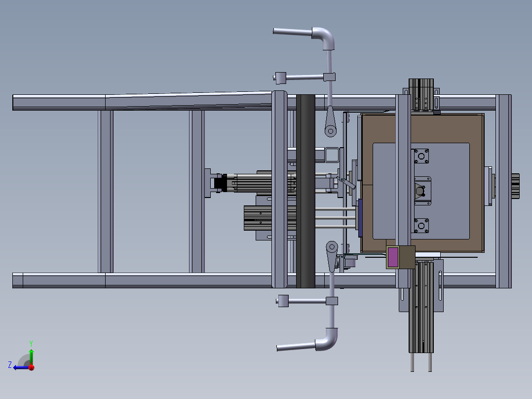This screenshot has height=399, width=532.
Task: Select the black coupling on the cylinder's left end
Action: [221, 183]
